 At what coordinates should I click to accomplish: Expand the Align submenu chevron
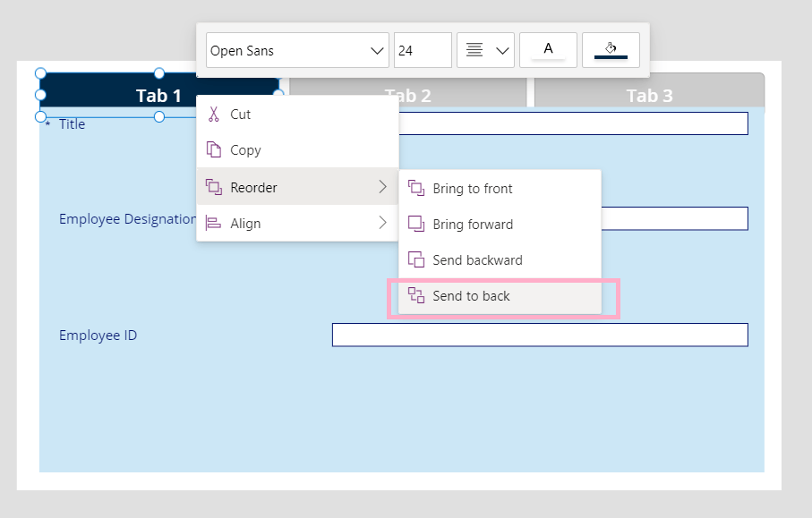(385, 223)
